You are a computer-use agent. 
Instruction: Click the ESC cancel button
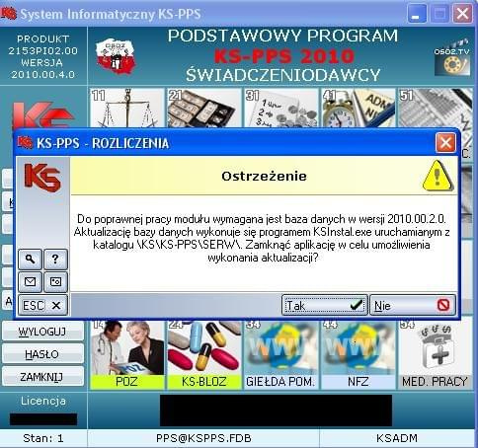pyautogui.click(x=42, y=305)
